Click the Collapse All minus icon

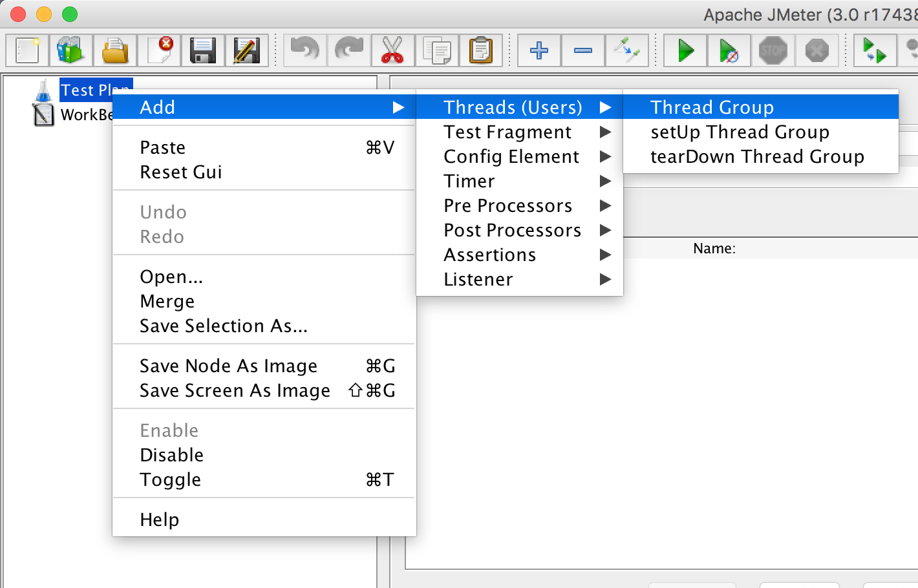tap(583, 50)
